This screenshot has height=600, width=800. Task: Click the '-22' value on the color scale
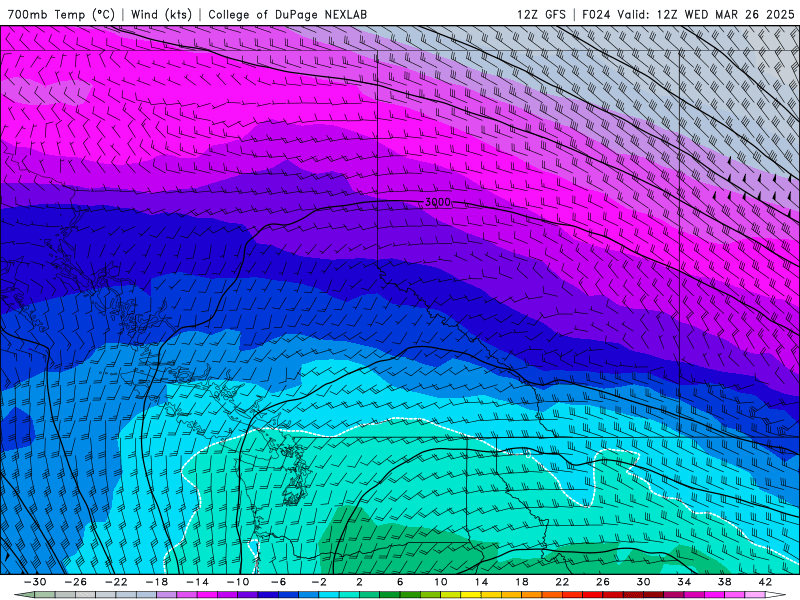116,582
